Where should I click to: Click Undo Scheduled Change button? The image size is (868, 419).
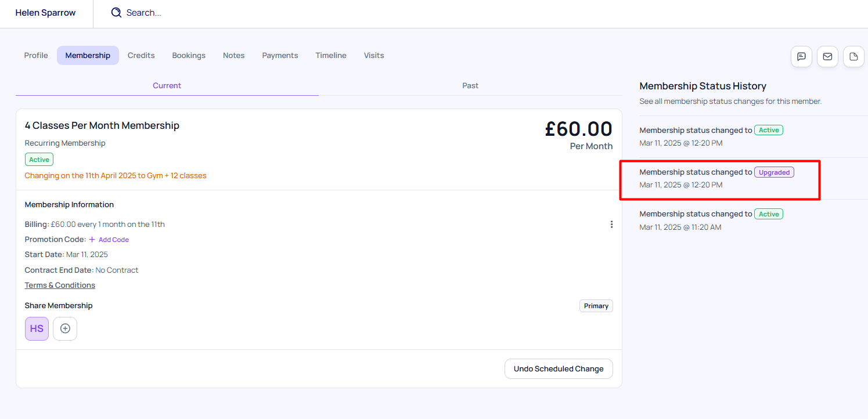click(x=559, y=369)
